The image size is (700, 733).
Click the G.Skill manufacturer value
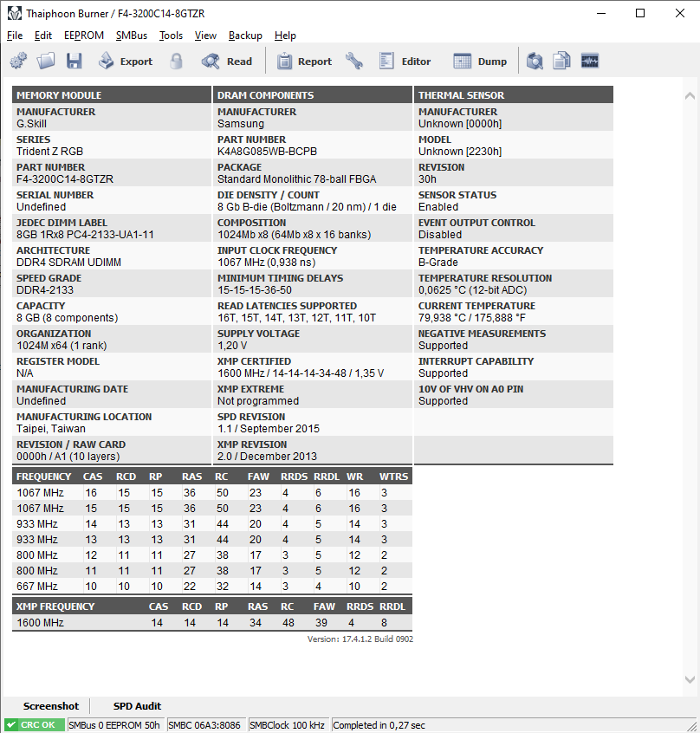[x=32, y=124]
